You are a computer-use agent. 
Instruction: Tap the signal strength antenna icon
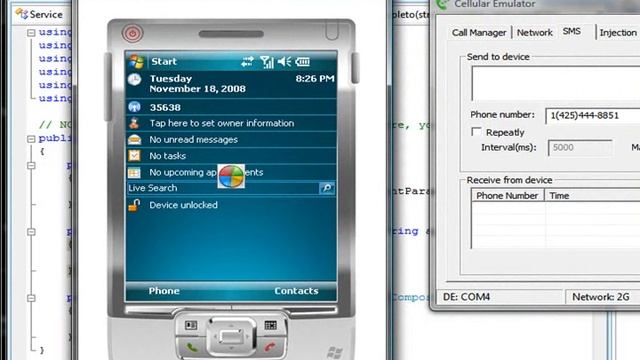pyautogui.click(x=267, y=62)
